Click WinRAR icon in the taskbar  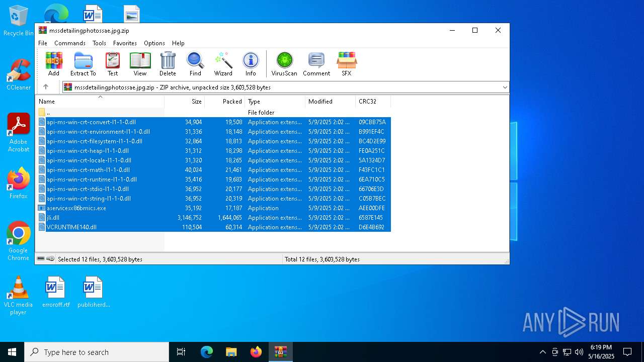pyautogui.click(x=280, y=352)
